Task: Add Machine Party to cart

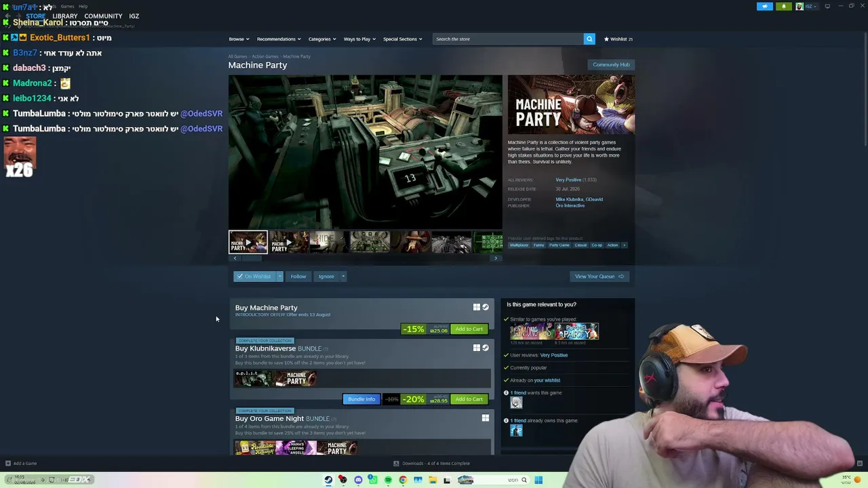Action: click(469, 329)
